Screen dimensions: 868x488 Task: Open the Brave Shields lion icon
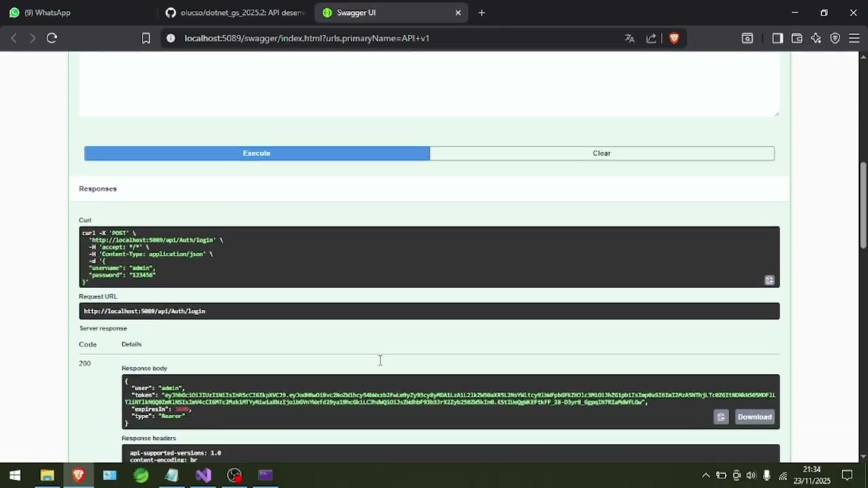(673, 39)
